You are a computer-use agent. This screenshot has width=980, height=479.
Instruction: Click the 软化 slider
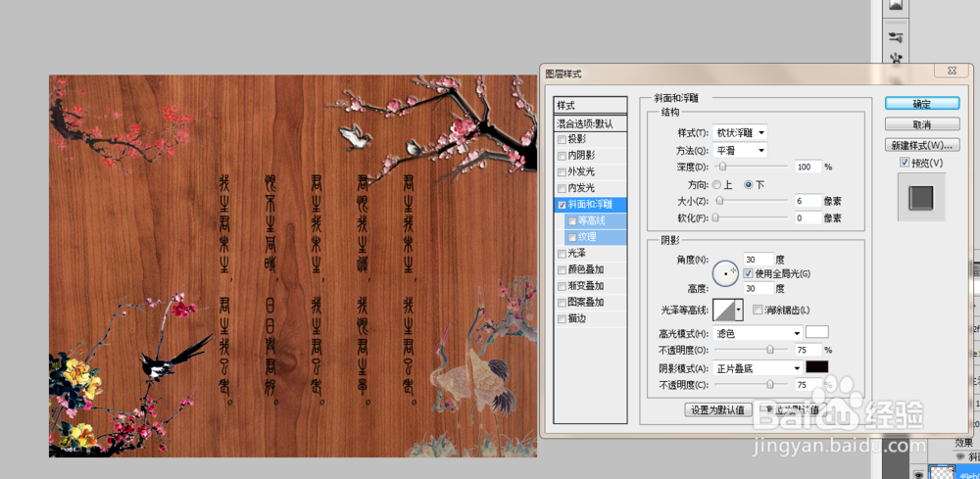(x=752, y=218)
